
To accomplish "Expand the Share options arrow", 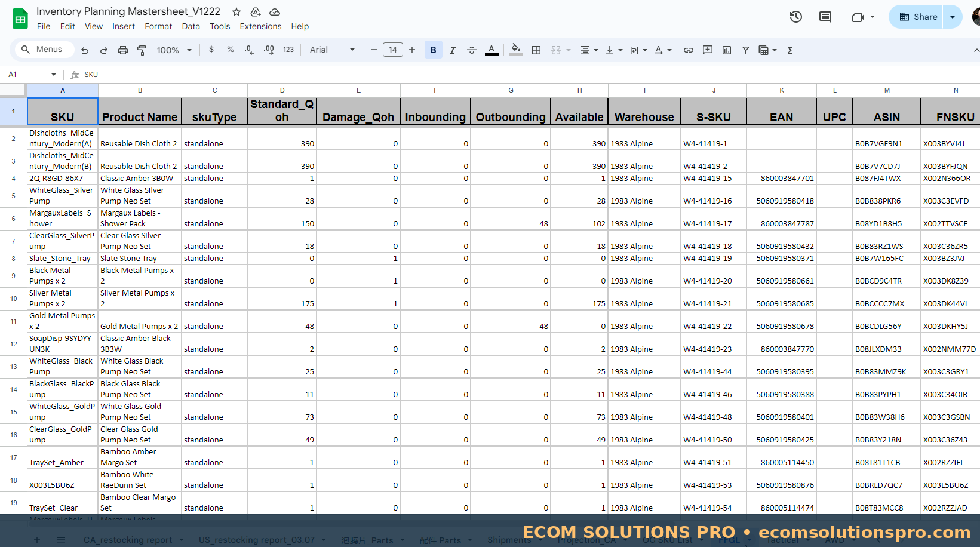I will pos(953,17).
